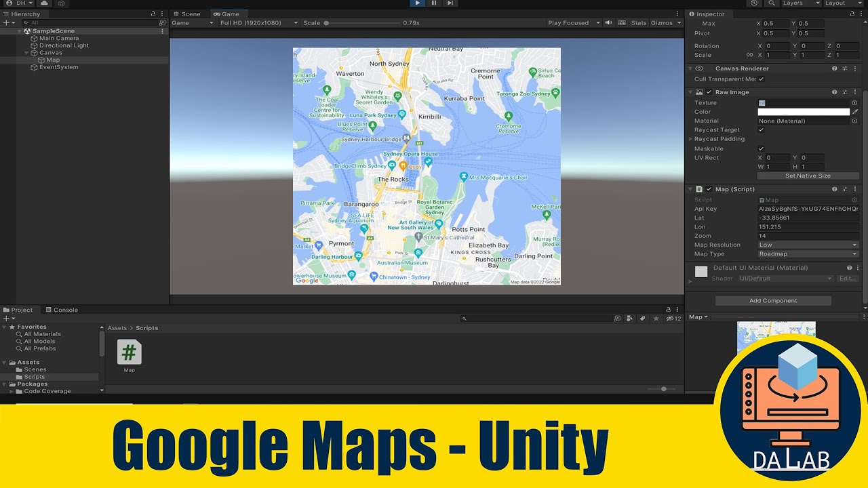Switch to the Scene tab
868x488 pixels.
pos(186,14)
